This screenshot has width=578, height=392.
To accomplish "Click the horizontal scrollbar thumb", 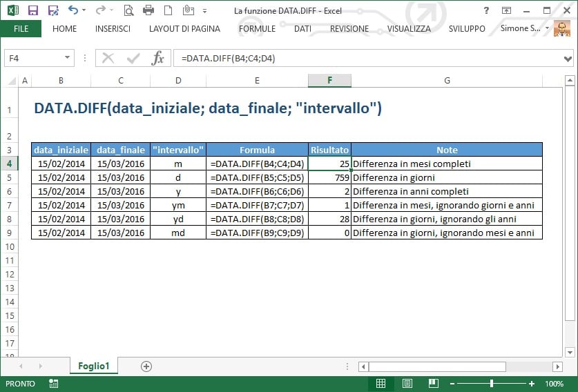I will pos(437,366).
